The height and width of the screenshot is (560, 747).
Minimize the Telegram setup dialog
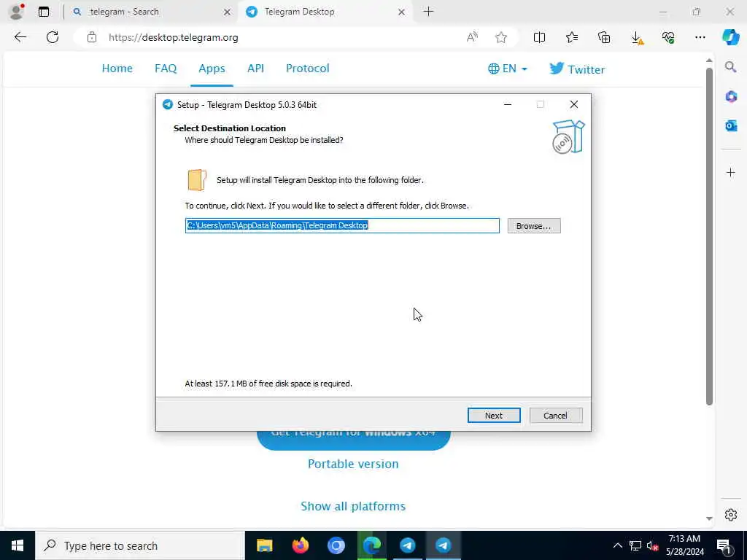[508, 104]
